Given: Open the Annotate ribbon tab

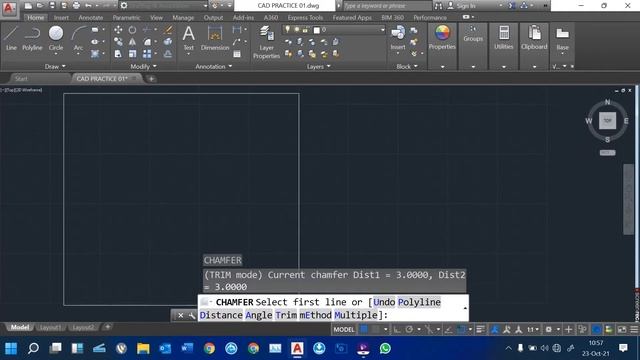Looking at the screenshot, I should click(91, 18).
